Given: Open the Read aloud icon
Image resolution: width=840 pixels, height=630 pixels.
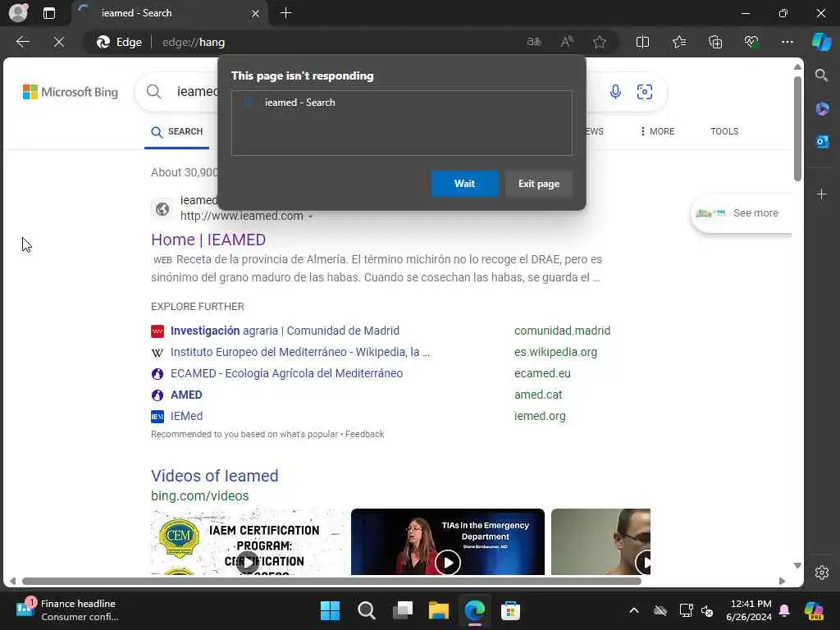Looking at the screenshot, I should click(x=567, y=42).
